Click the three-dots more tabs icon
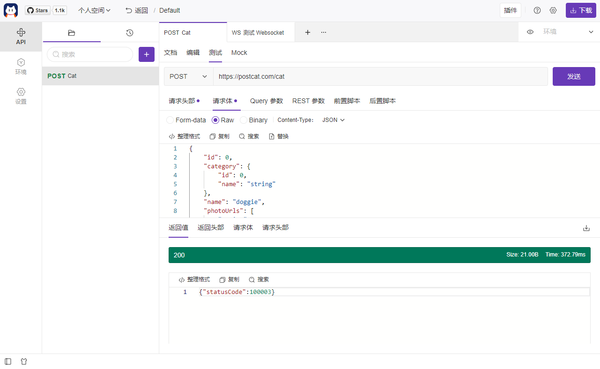The image size is (600, 369). click(x=323, y=33)
